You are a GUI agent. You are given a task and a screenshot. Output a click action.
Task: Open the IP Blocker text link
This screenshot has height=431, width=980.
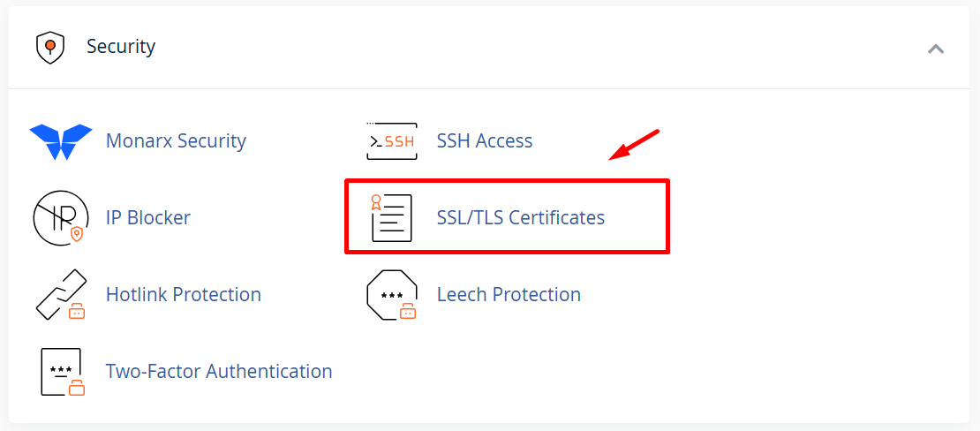(x=147, y=217)
